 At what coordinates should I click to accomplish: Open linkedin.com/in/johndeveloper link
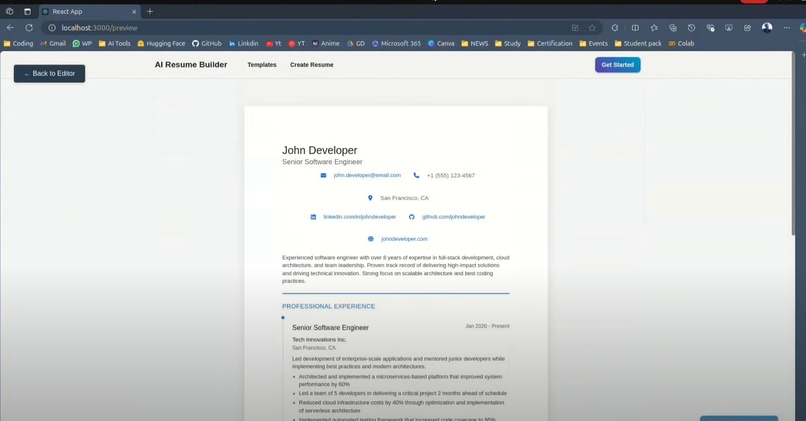tap(359, 217)
